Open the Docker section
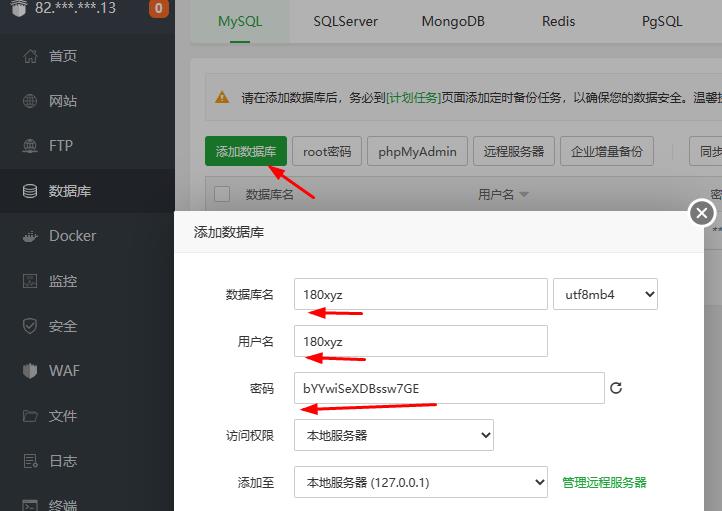This screenshot has width=722, height=511. [72, 236]
